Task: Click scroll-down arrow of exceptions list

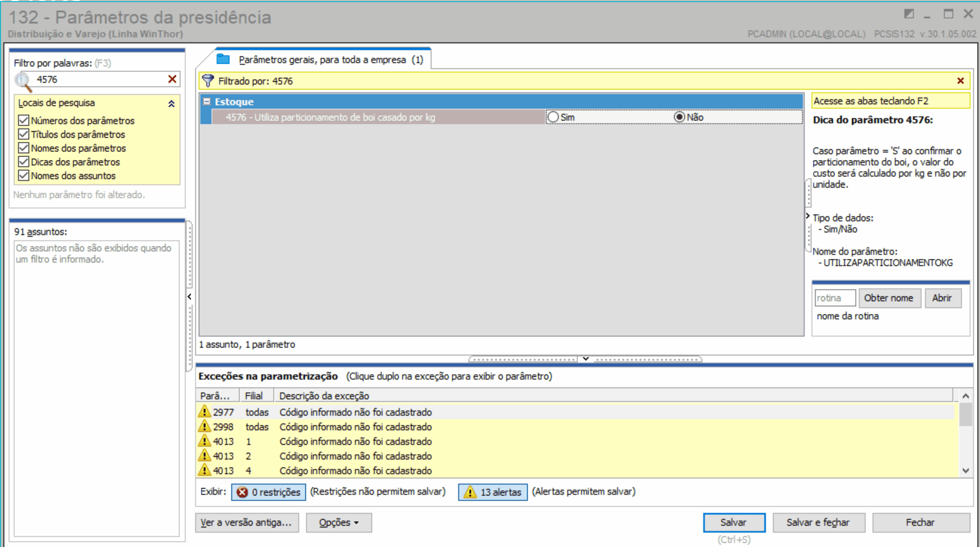Action: coord(966,471)
